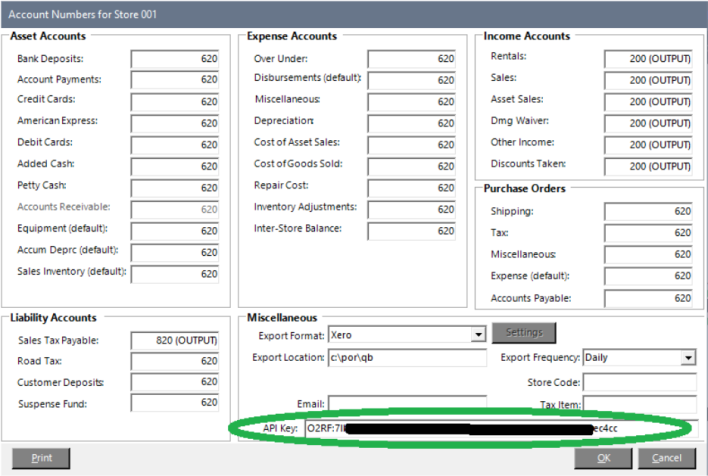708x476 pixels.
Task: Select the Store Code field
Action: coord(640,382)
